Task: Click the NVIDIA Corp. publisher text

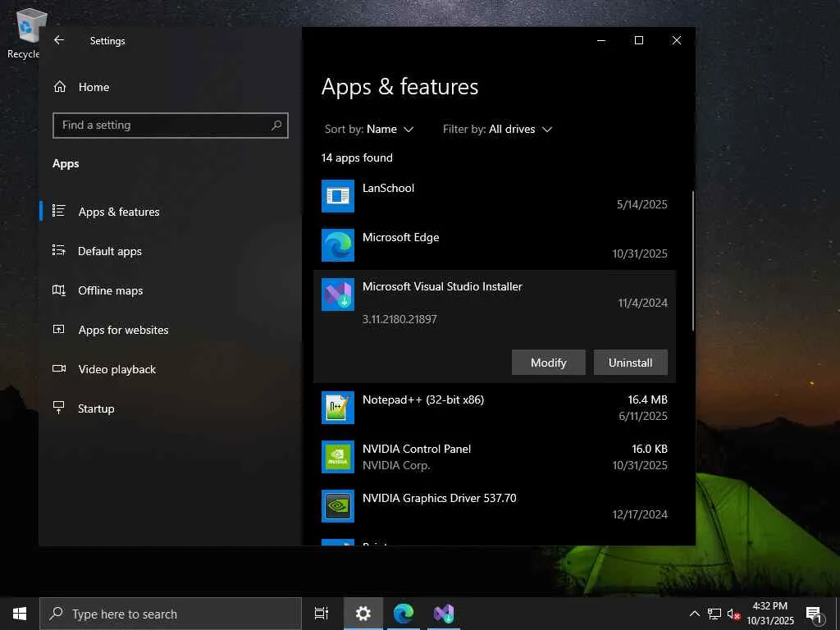Action: [x=396, y=466]
